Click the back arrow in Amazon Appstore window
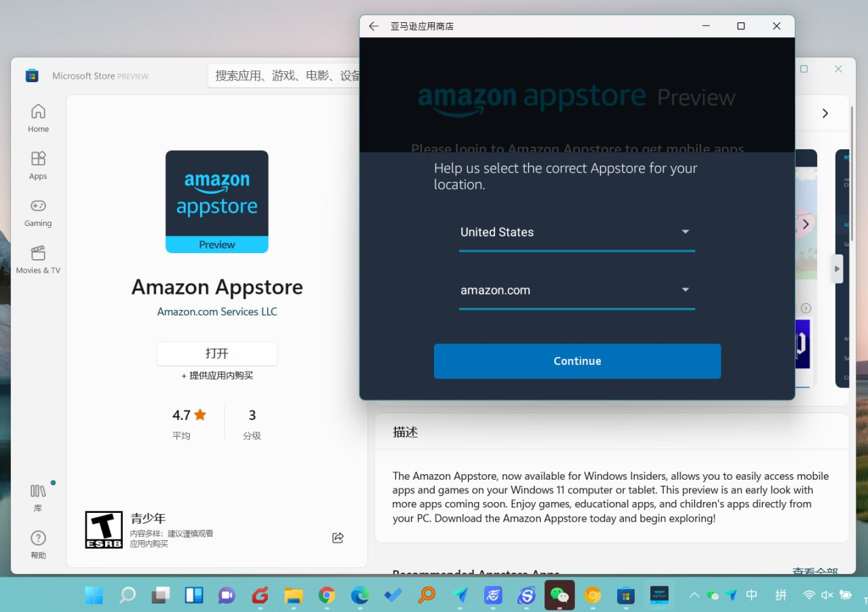 coord(374,26)
